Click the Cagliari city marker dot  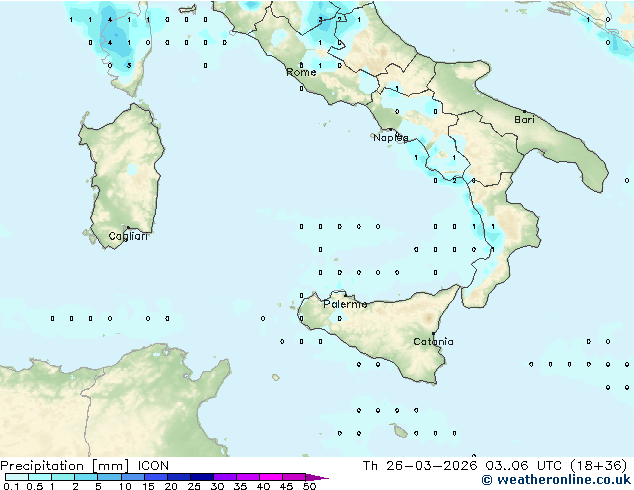pyautogui.click(x=128, y=228)
